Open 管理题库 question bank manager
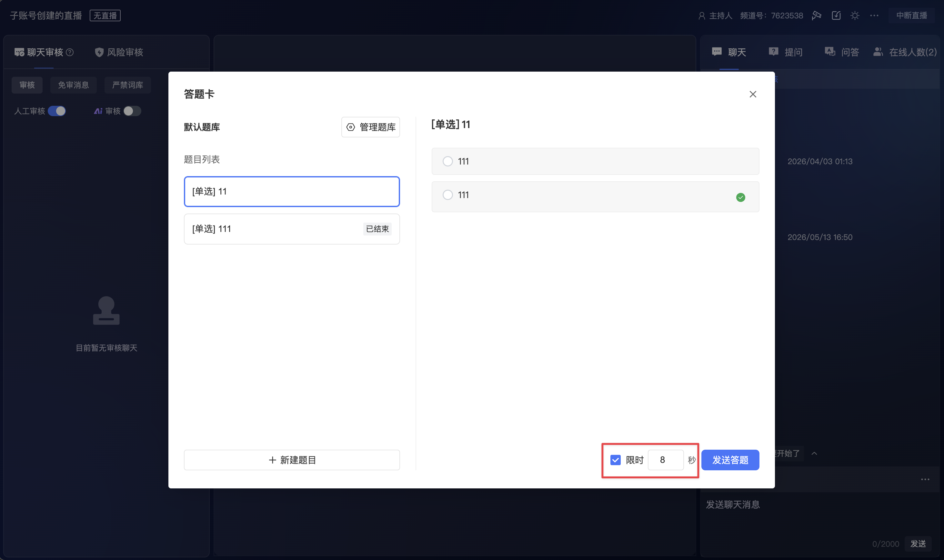Viewport: 944px width, 560px height. pyautogui.click(x=370, y=127)
